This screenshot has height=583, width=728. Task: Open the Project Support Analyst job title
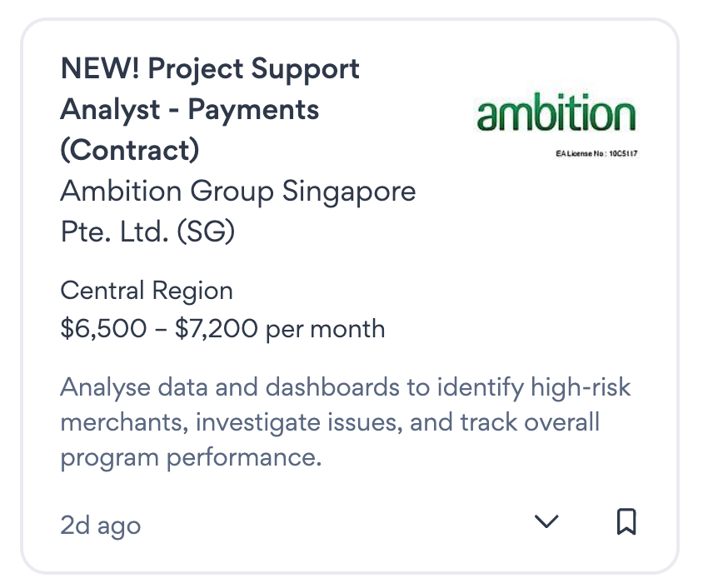(x=210, y=109)
